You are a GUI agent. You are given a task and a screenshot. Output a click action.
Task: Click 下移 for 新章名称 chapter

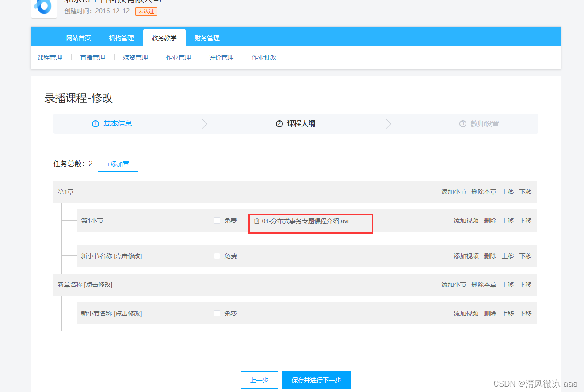coord(526,285)
